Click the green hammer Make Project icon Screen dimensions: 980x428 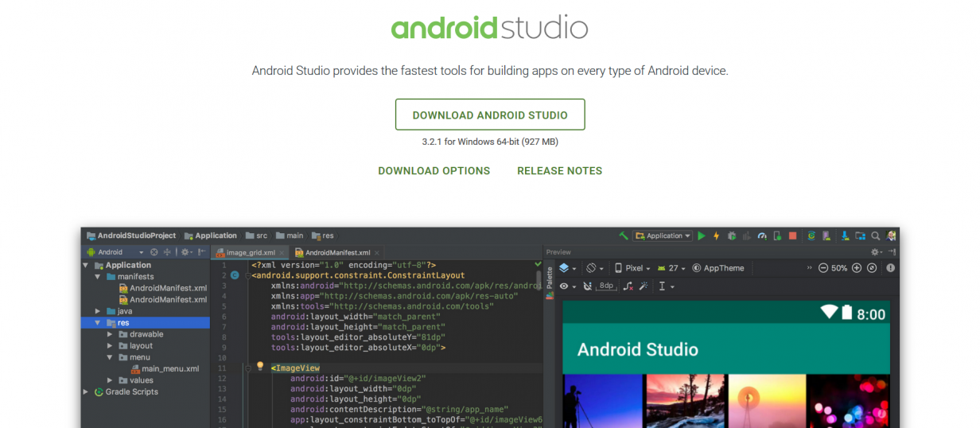[x=623, y=235]
